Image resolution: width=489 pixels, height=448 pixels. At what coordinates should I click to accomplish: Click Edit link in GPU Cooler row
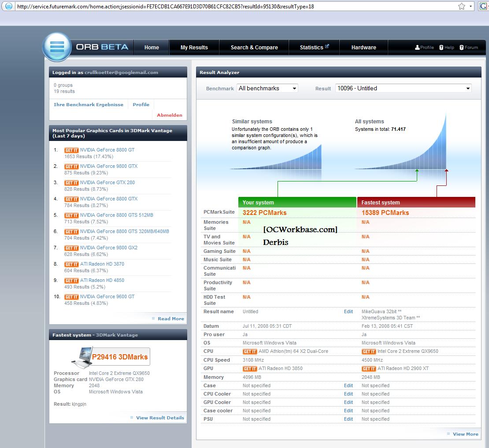tap(348, 403)
